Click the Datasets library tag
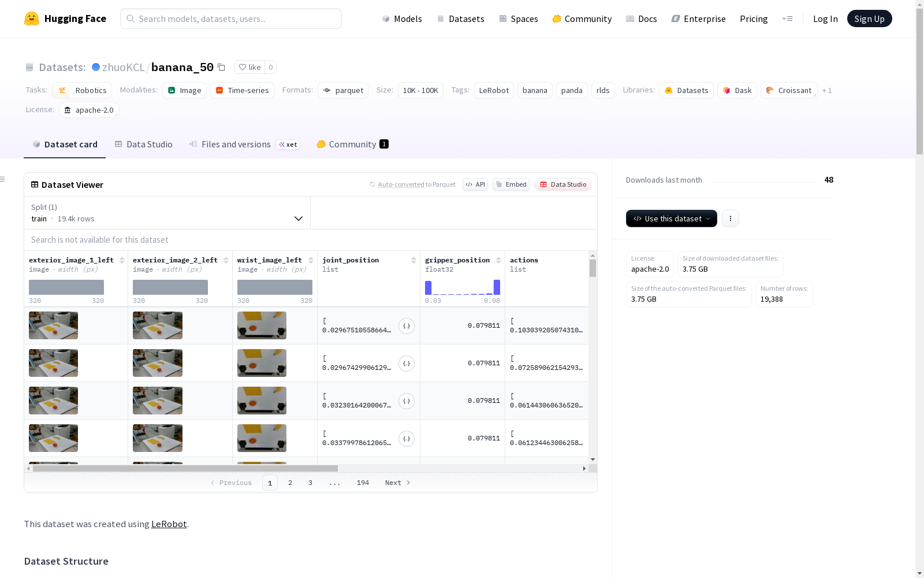Image resolution: width=924 pixels, height=578 pixels. pyautogui.click(x=687, y=90)
